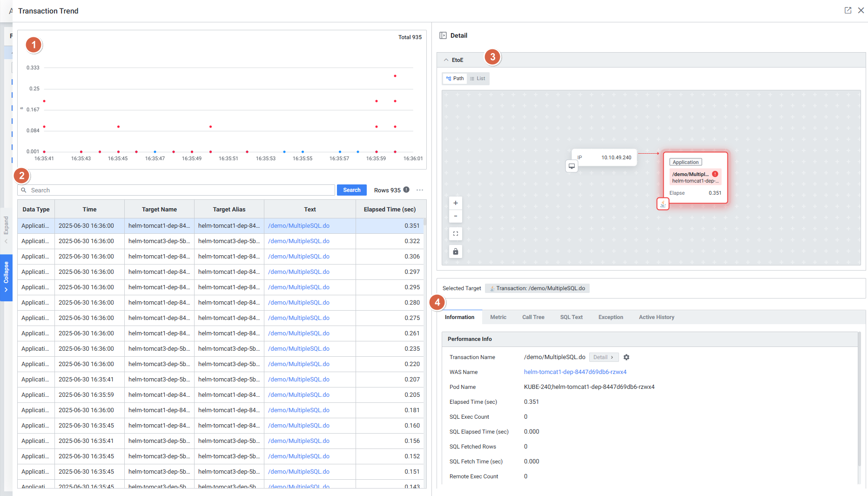Open the table more options menu
This screenshot has height=496, width=868.
[x=420, y=190]
